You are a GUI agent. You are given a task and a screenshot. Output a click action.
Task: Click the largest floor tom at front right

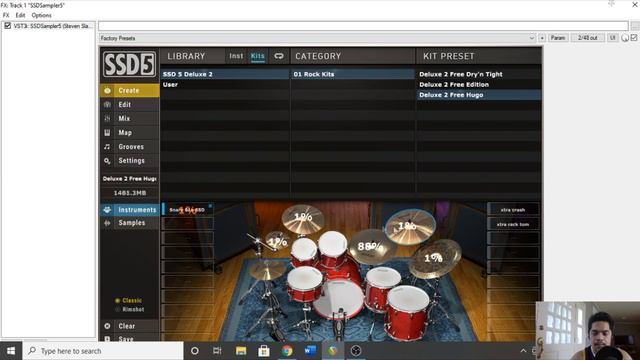tap(407, 312)
